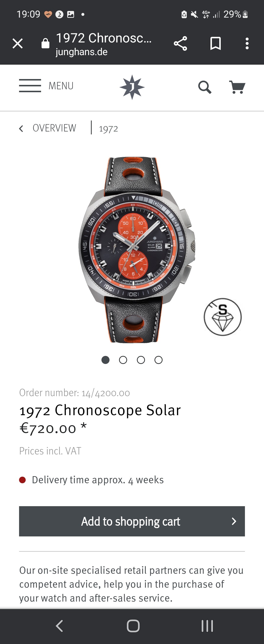The height and width of the screenshot is (644, 264).
Task: Open the search magnifier icon
Action: [x=205, y=87]
